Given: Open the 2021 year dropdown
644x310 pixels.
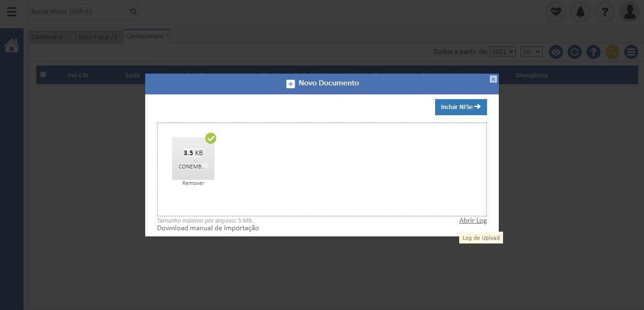Looking at the screenshot, I should point(503,51).
